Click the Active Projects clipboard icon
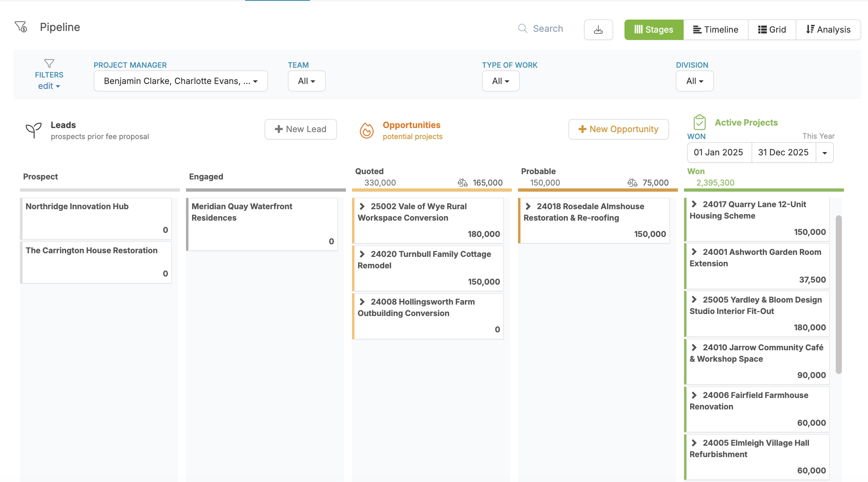868x482 pixels. 700,122
